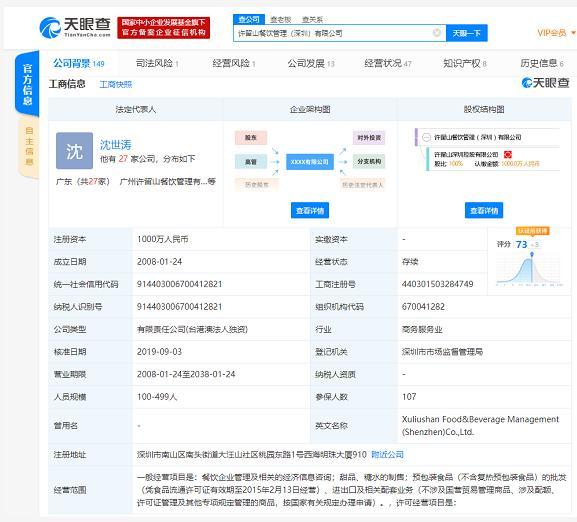The height and width of the screenshot is (522, 577).
Task: Click the founding date 2008-01-24
Action: [159, 262]
